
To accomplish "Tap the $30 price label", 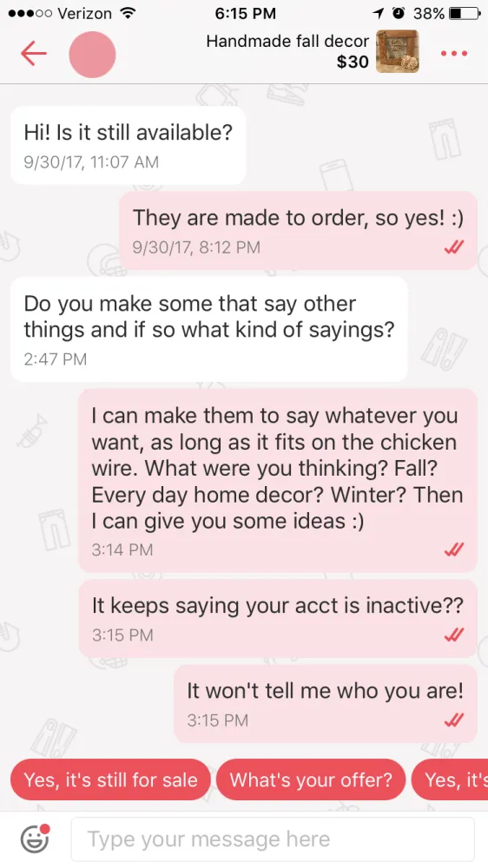I will click(353, 62).
